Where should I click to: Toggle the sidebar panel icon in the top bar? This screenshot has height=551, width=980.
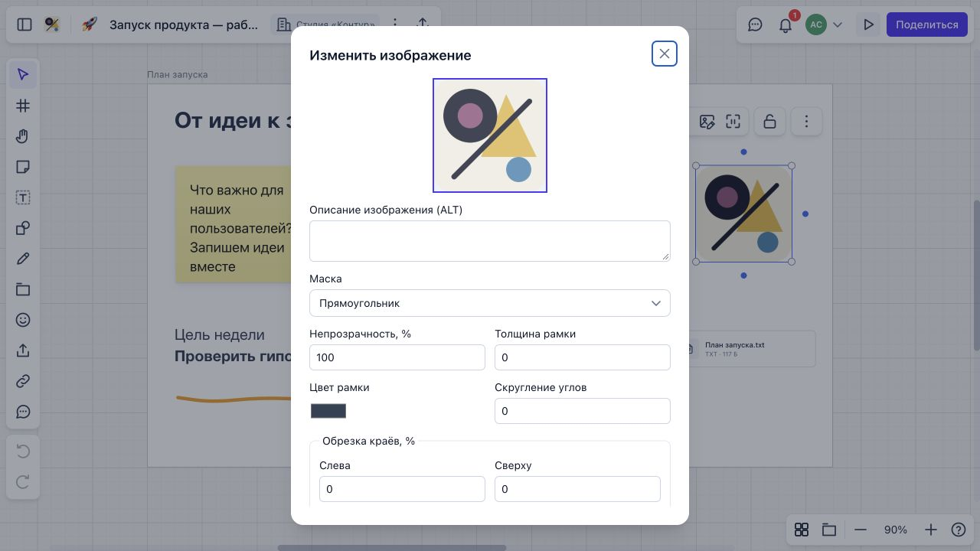tap(24, 24)
